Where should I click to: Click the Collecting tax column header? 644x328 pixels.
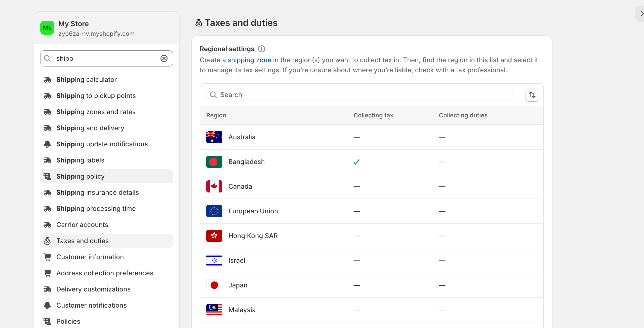point(373,115)
